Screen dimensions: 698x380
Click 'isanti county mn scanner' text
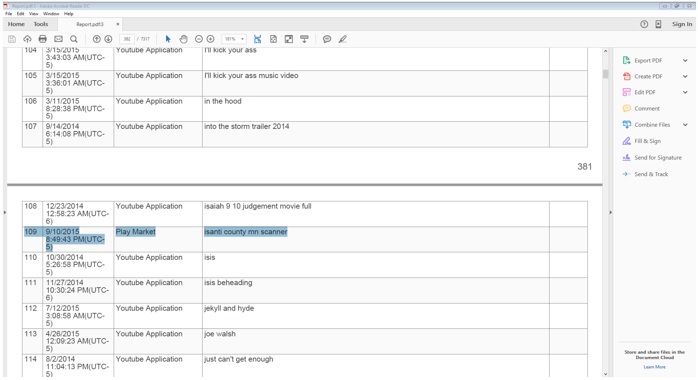coord(246,232)
